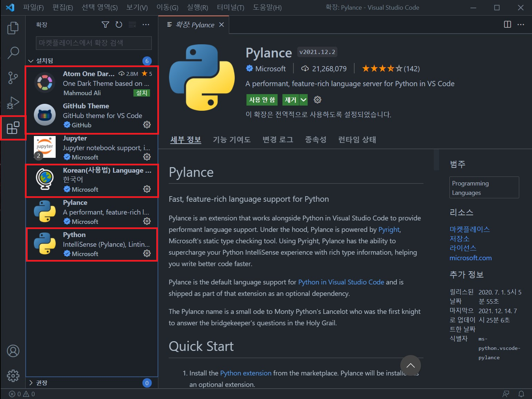This screenshot has height=399, width=532.
Task: Click gear for GitHub Theme extension
Action: point(147,125)
